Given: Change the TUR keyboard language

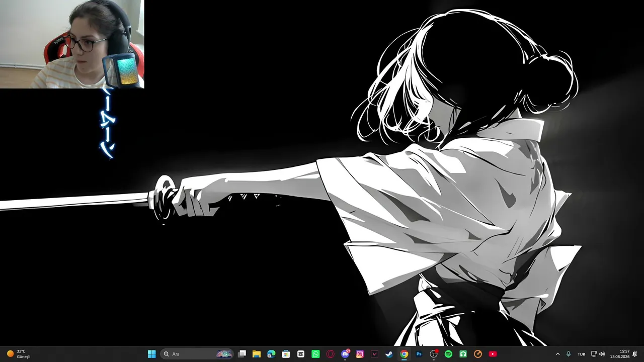Looking at the screenshot, I should 582,354.
